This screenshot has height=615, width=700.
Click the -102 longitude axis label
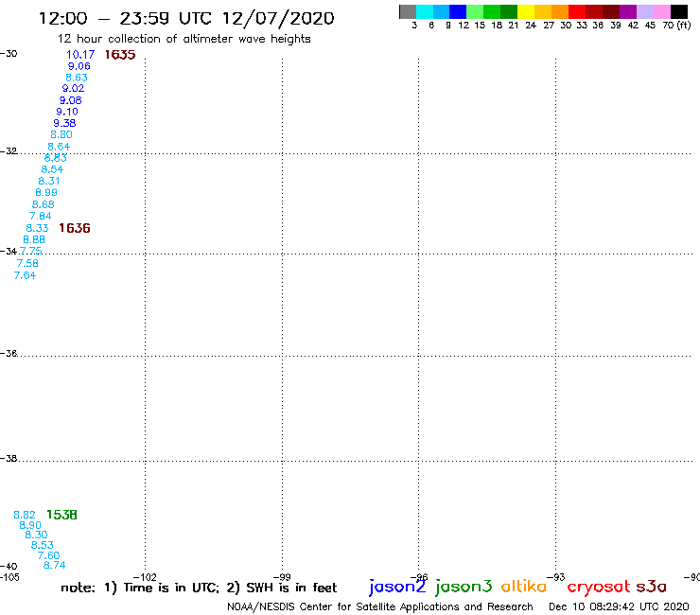145,577
